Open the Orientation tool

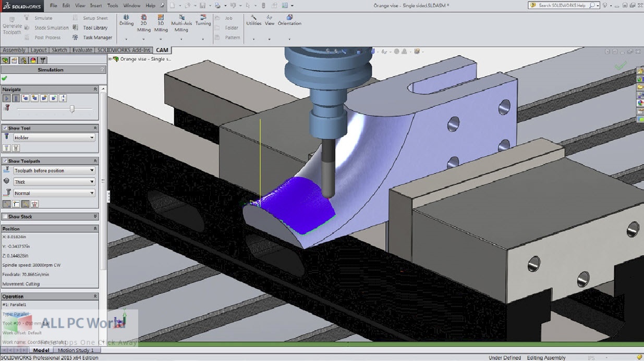click(289, 20)
